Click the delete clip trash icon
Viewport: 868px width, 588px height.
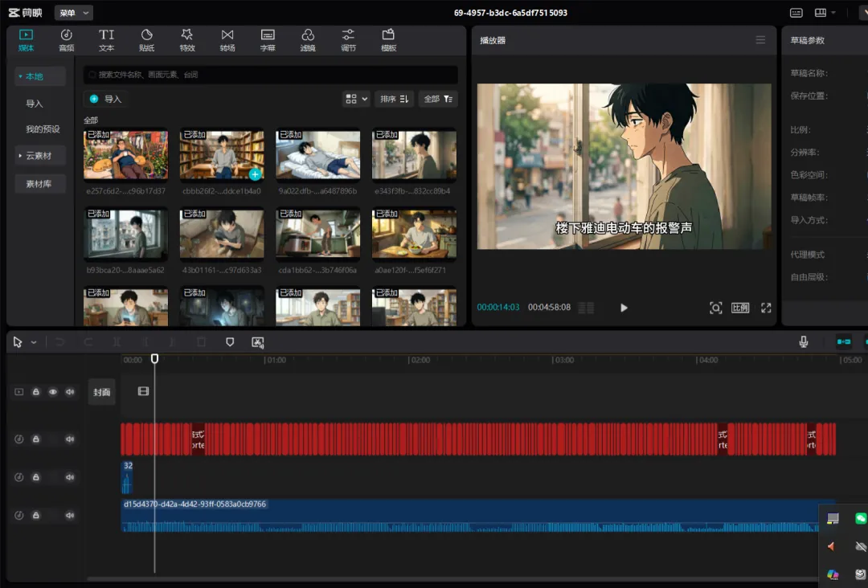click(202, 342)
